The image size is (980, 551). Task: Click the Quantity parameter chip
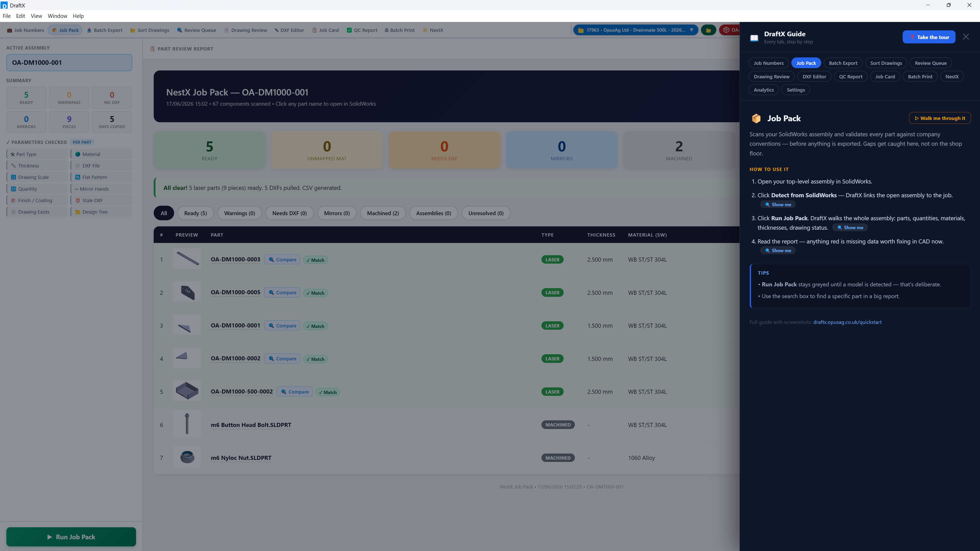pyautogui.click(x=37, y=189)
